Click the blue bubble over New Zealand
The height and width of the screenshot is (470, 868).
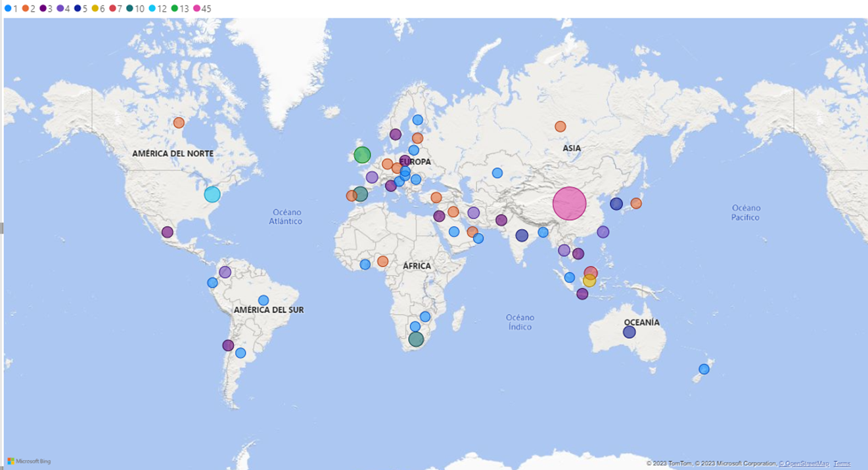(704, 369)
